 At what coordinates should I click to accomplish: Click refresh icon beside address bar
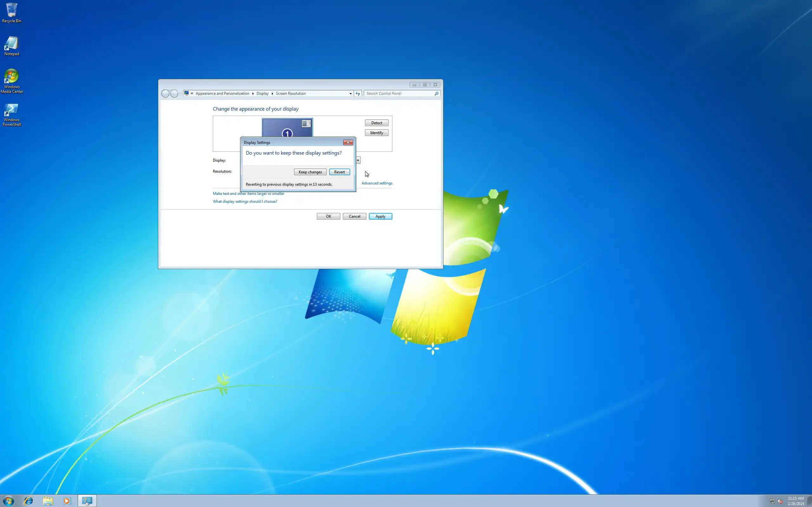(358, 93)
